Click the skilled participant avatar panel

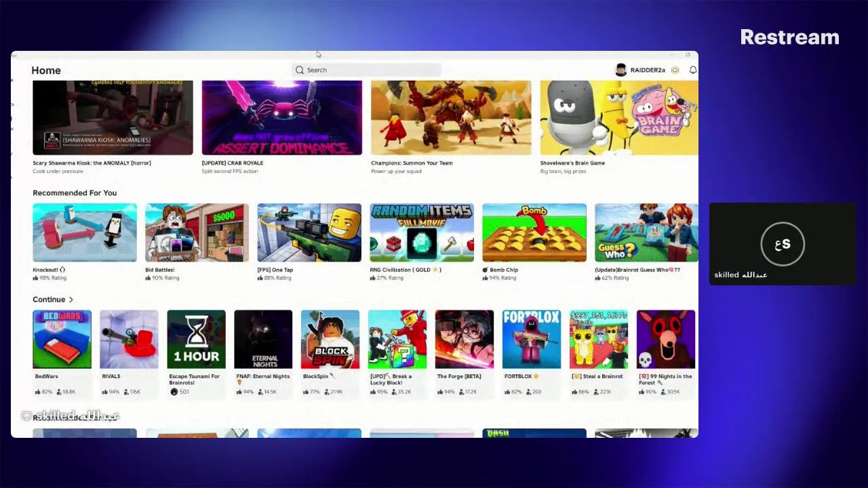point(783,244)
